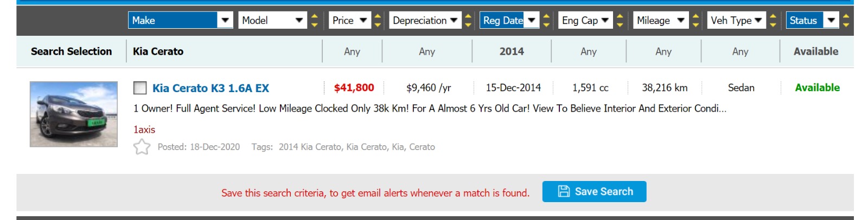Click sort arrows beside Veh Type
Screen dimensions: 868x220
click(x=773, y=21)
